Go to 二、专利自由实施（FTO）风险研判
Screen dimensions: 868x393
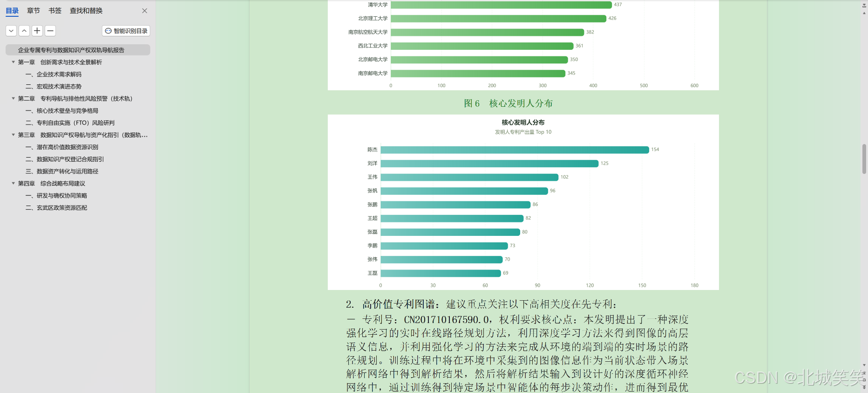click(x=70, y=123)
